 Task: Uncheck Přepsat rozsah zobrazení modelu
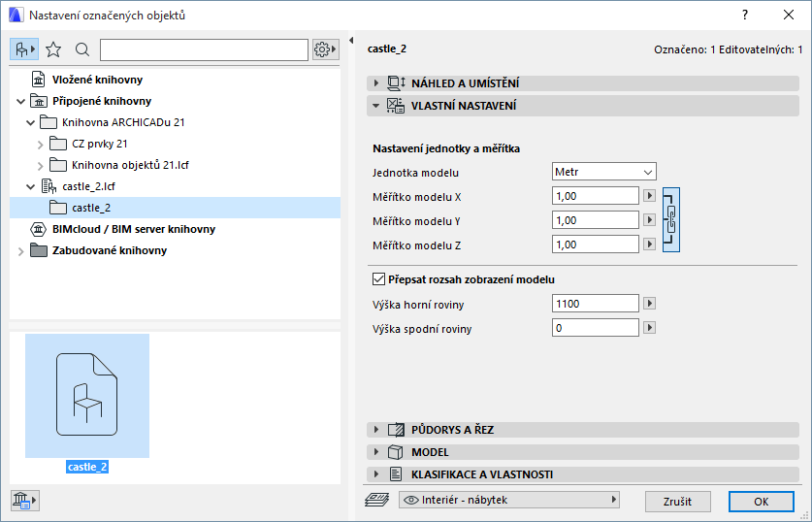[x=379, y=279]
